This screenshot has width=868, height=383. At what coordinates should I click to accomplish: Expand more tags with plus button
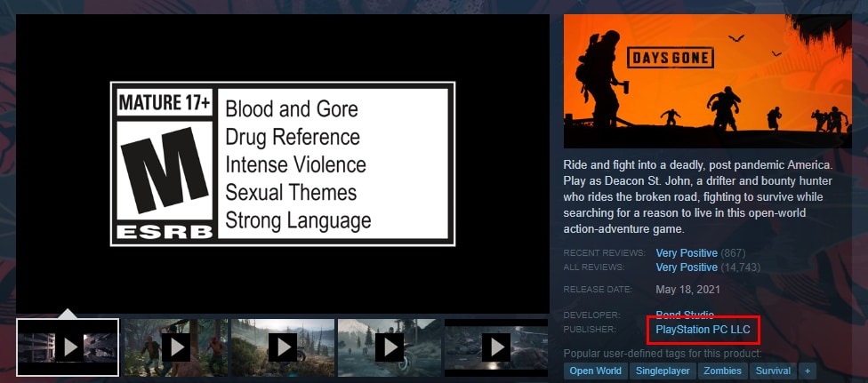click(x=808, y=371)
